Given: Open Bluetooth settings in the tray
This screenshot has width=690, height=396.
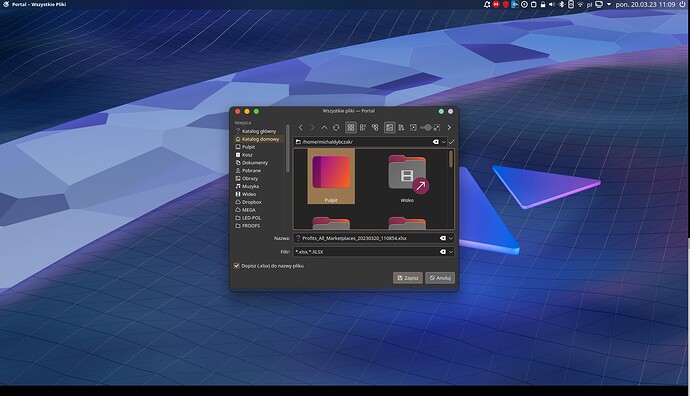Looking at the screenshot, I should point(562,4).
